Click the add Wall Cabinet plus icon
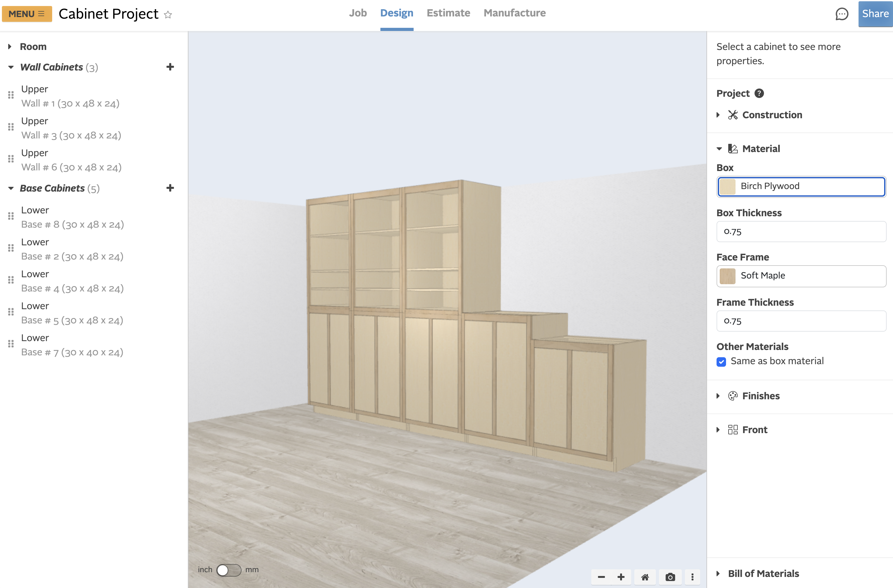 (x=170, y=67)
